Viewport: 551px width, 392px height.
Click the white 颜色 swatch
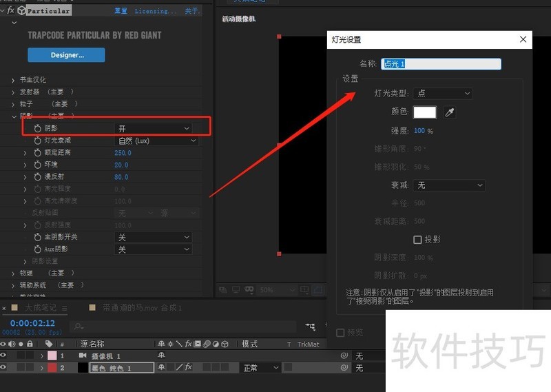coord(424,112)
